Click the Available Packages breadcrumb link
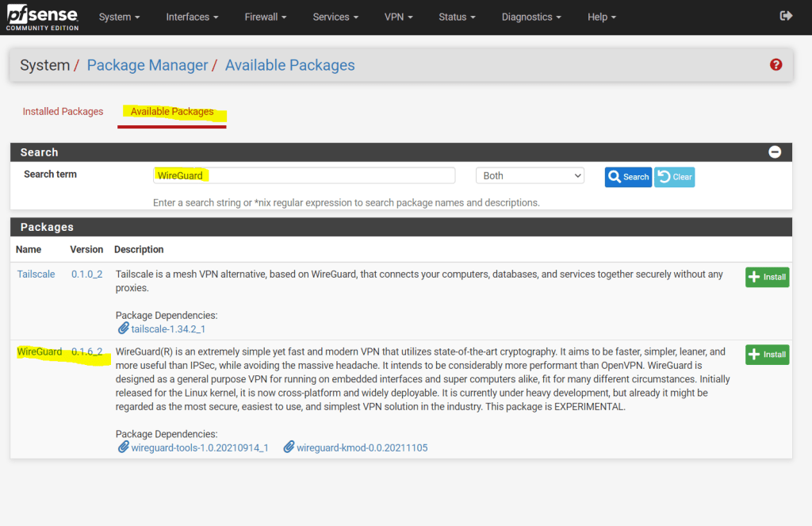Viewport: 812px width, 526px height. click(x=289, y=65)
